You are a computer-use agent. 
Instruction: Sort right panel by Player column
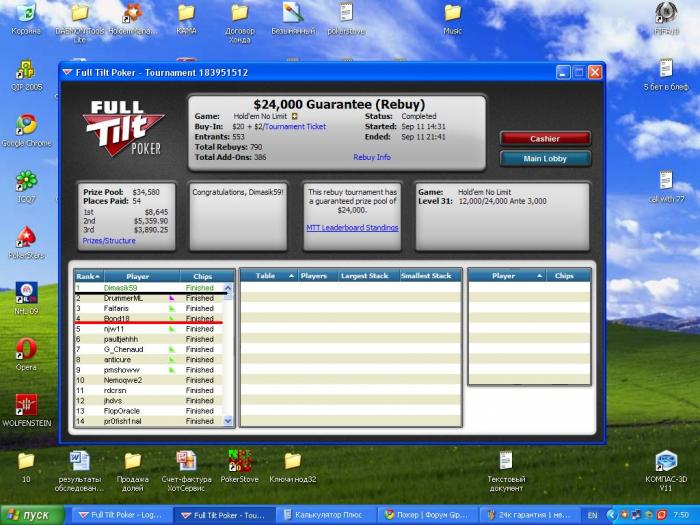507,276
